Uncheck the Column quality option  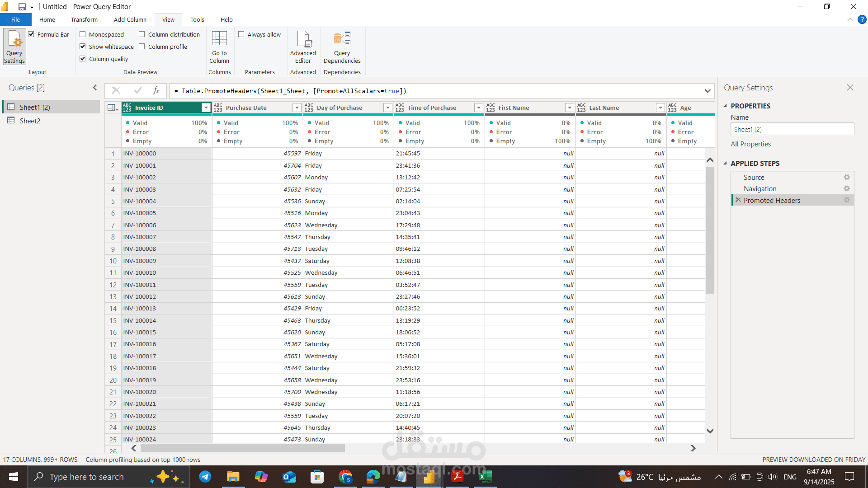pyautogui.click(x=83, y=59)
